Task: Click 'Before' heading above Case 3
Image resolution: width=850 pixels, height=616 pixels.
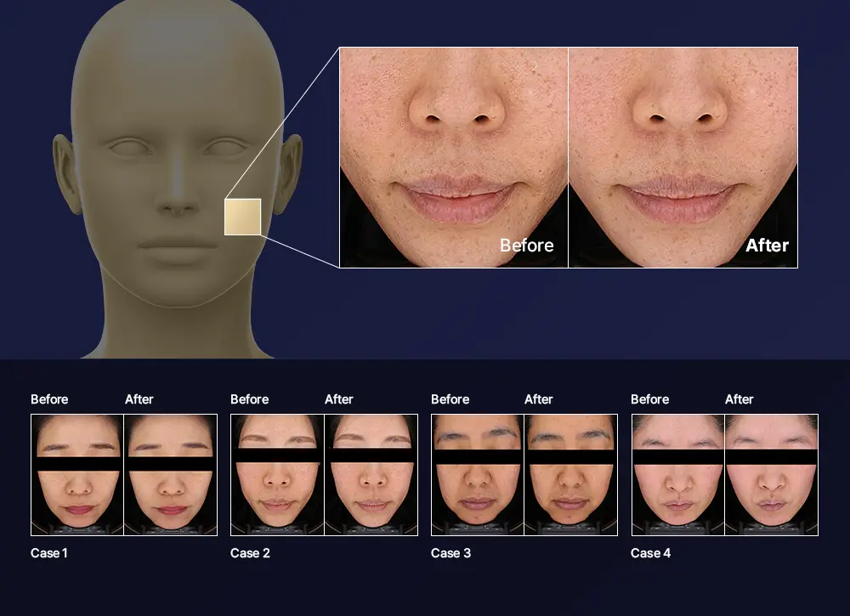Action: [x=450, y=399]
